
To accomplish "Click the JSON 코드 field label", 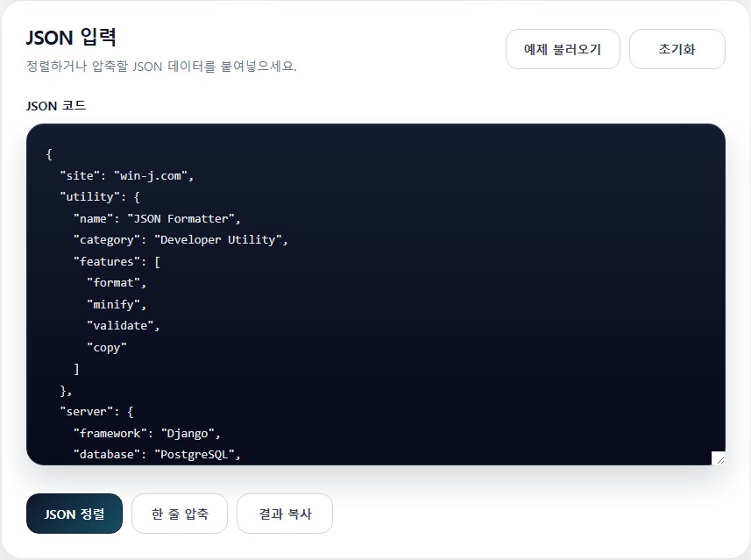I will 56,106.
